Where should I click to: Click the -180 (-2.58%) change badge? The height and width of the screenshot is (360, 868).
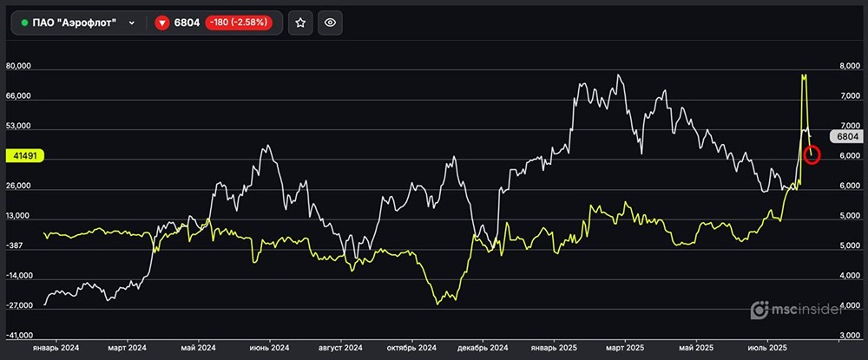[239, 23]
